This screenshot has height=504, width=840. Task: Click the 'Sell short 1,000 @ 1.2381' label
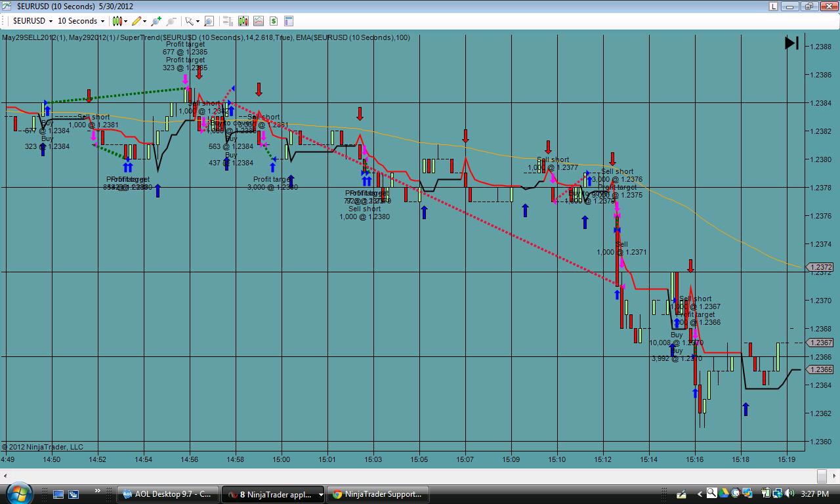tap(93, 121)
